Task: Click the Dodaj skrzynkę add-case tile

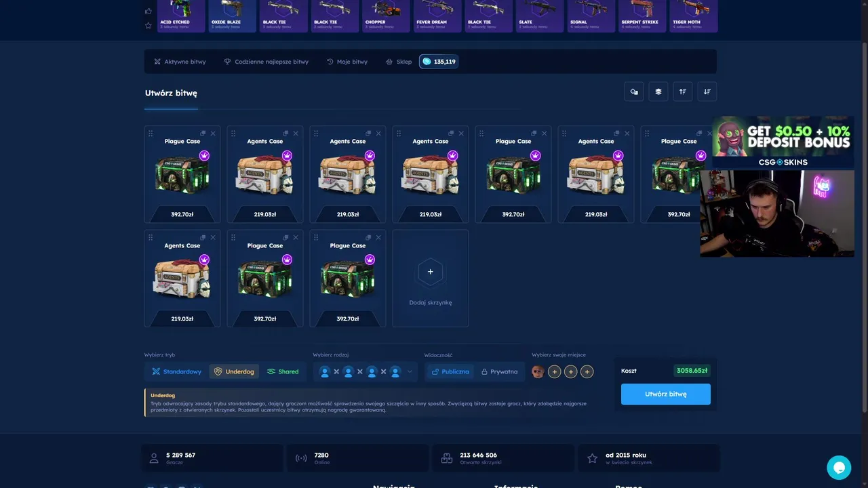Action: [431, 279]
